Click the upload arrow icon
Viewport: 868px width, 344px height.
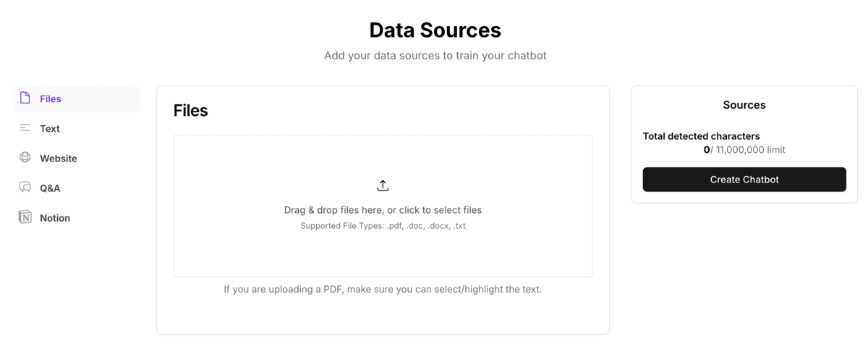click(x=383, y=186)
